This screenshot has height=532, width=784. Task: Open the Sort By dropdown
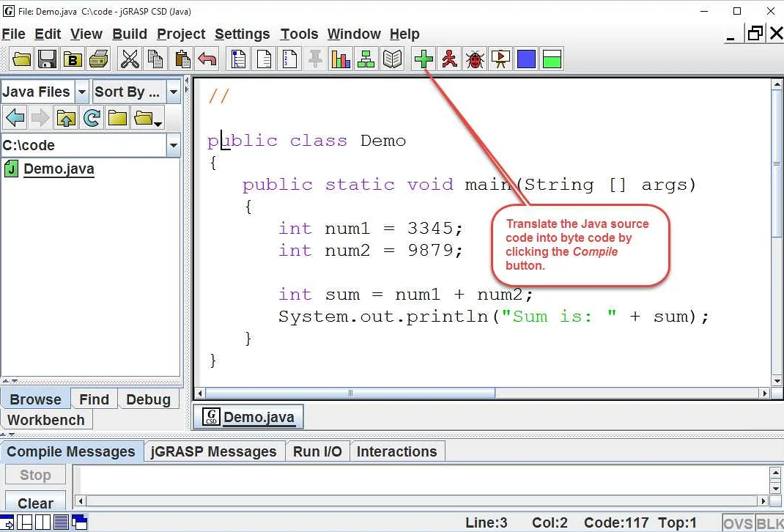[173, 92]
